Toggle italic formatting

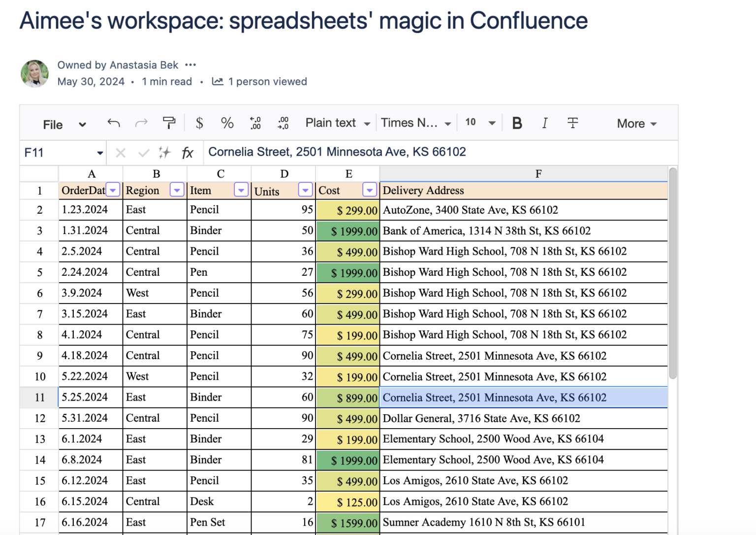click(545, 123)
